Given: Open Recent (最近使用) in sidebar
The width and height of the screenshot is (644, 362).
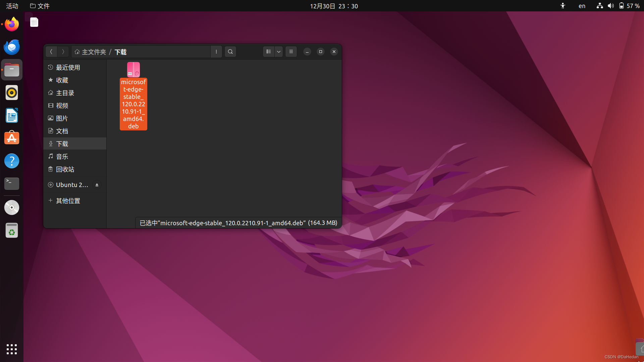Looking at the screenshot, I should click(x=68, y=67).
